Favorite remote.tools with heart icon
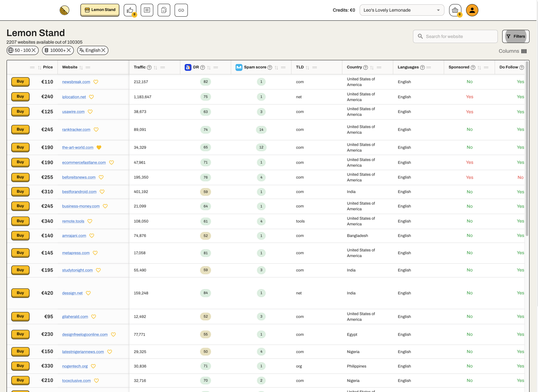The height and width of the screenshot is (392, 538). click(x=90, y=221)
